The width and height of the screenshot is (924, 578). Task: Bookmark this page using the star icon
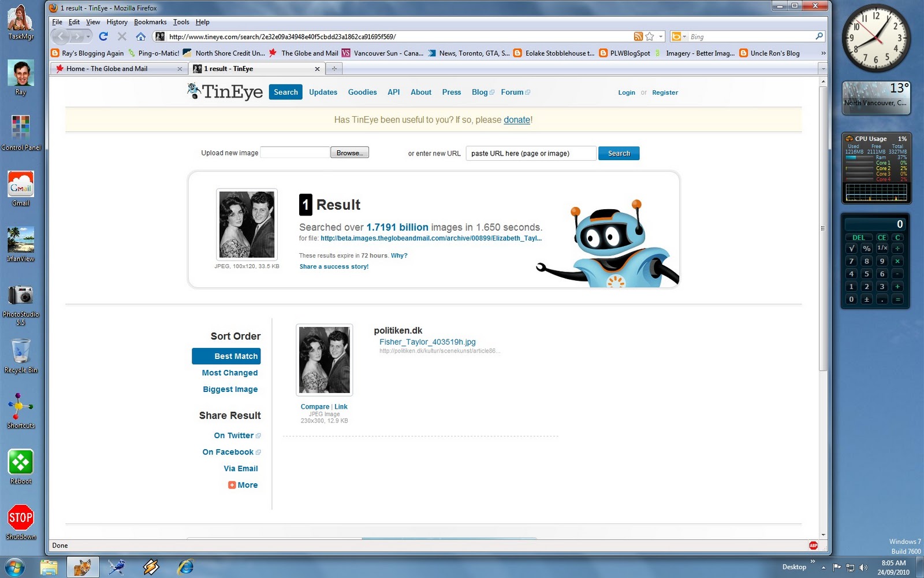coord(650,36)
